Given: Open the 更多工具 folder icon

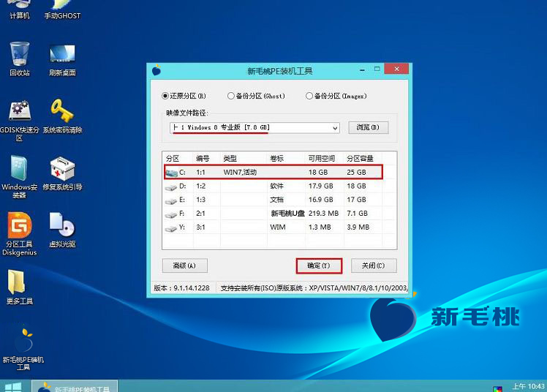Looking at the screenshot, I should 20,287.
